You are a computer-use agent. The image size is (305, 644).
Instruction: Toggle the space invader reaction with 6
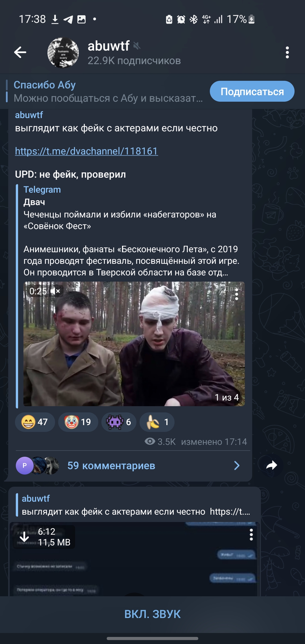(x=119, y=422)
